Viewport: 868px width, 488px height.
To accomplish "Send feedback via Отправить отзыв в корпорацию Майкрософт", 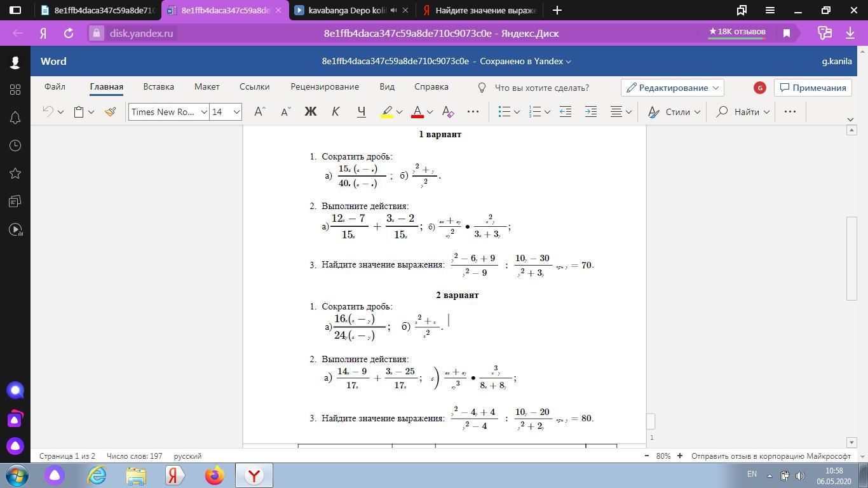I will tap(770, 456).
